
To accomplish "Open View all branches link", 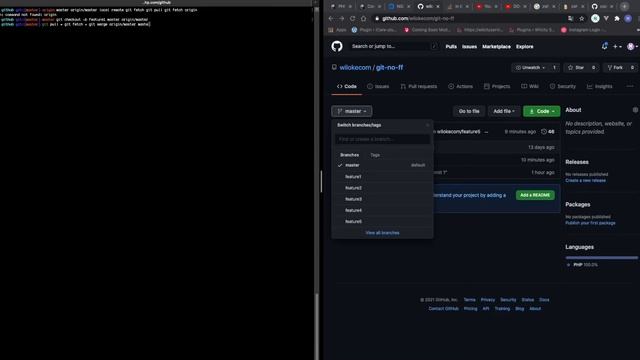I will (x=382, y=233).
